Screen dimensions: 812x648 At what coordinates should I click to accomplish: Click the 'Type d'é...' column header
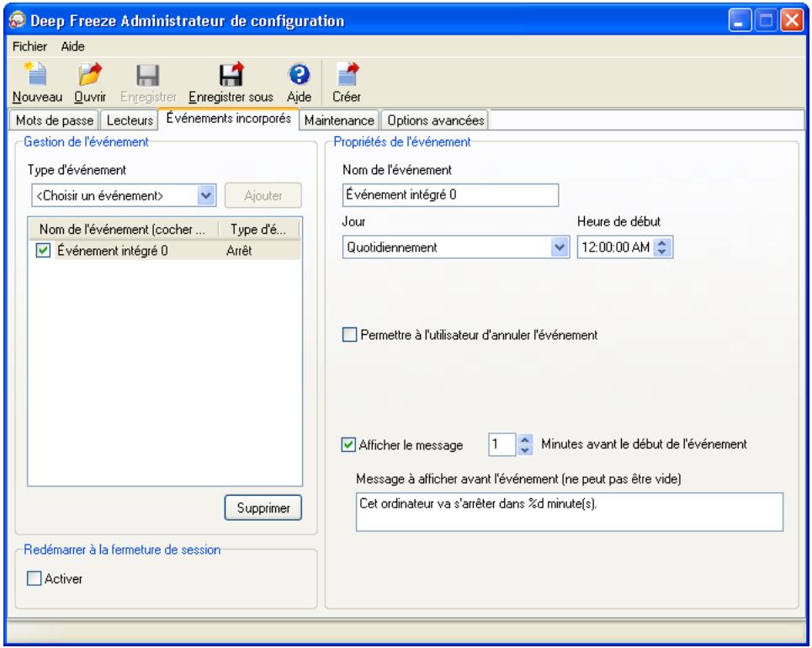coord(259,229)
